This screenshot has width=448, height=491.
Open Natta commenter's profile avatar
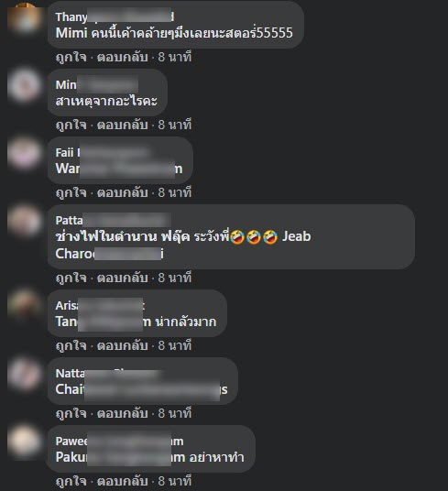(x=24, y=374)
